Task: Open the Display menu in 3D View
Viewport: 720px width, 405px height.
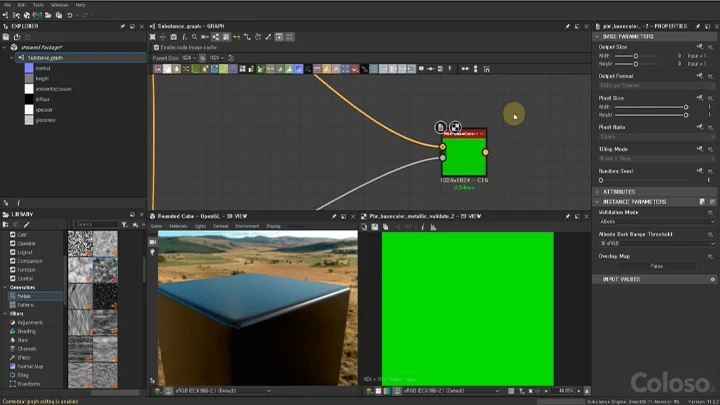Action: tap(274, 226)
